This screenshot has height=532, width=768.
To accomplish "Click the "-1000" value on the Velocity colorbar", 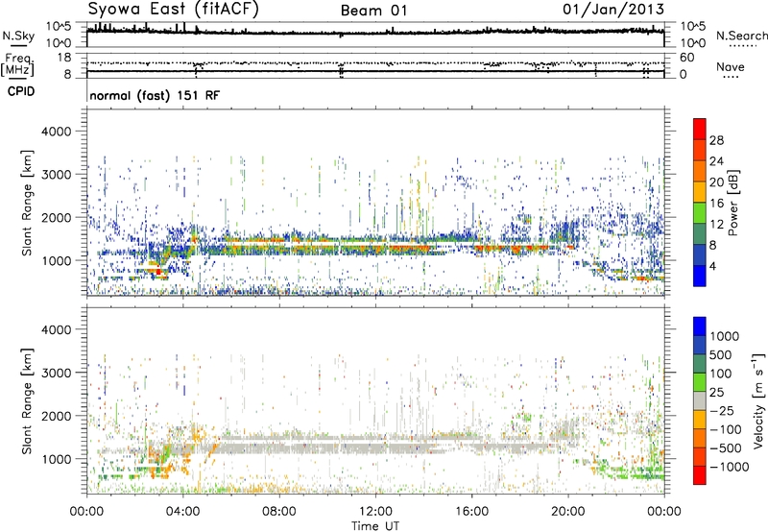I will click(x=730, y=467).
